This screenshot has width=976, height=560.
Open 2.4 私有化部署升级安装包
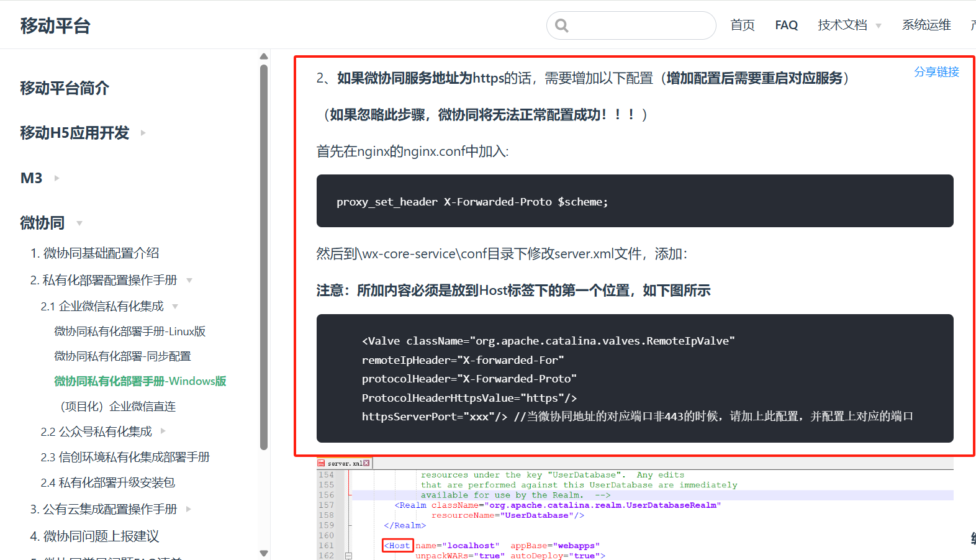pos(108,483)
